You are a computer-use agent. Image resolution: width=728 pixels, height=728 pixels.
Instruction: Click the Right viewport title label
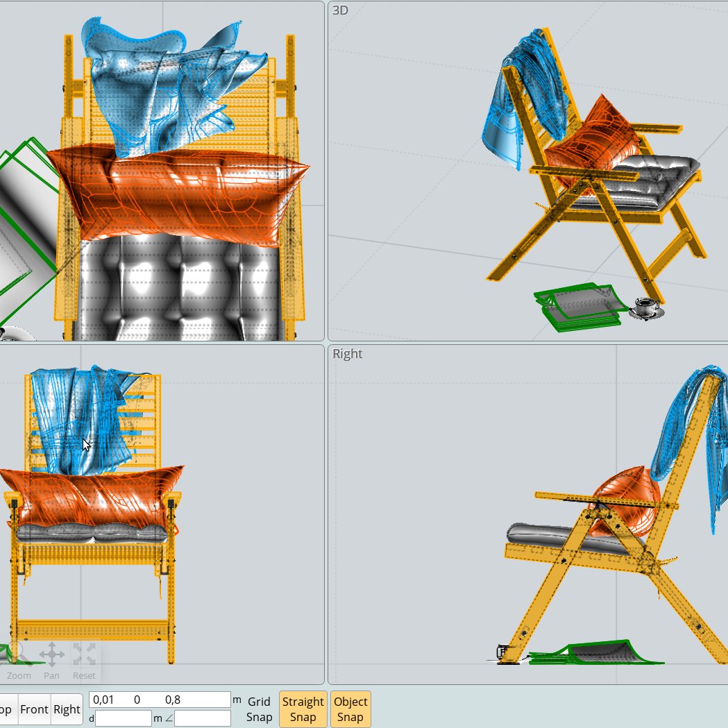click(x=347, y=354)
